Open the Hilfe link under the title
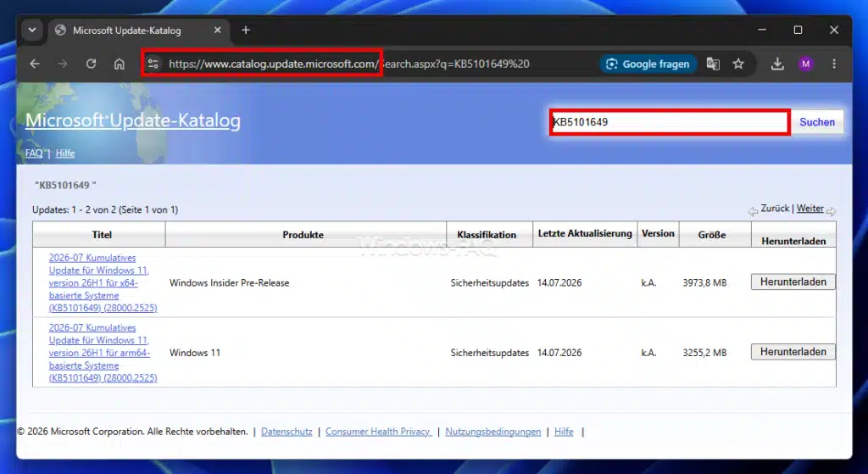The height and width of the screenshot is (474, 868). click(x=64, y=153)
